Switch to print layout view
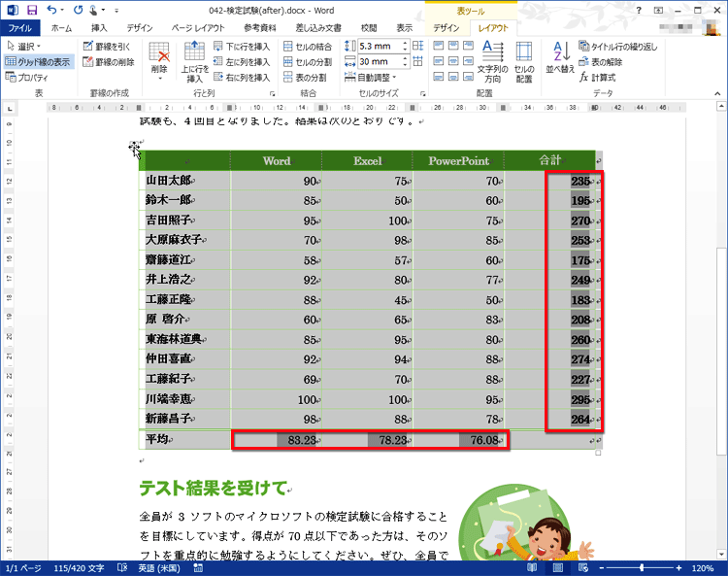 click(x=557, y=567)
